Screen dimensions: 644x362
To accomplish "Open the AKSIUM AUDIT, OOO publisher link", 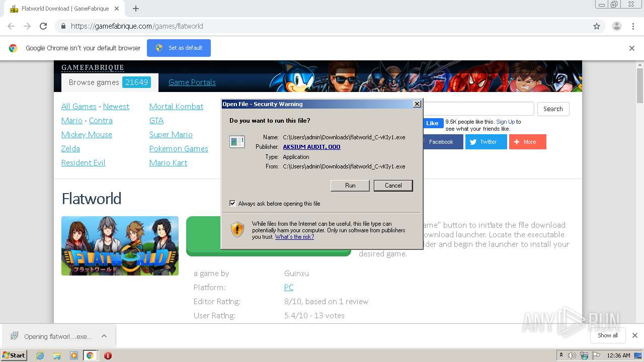I will (x=311, y=147).
